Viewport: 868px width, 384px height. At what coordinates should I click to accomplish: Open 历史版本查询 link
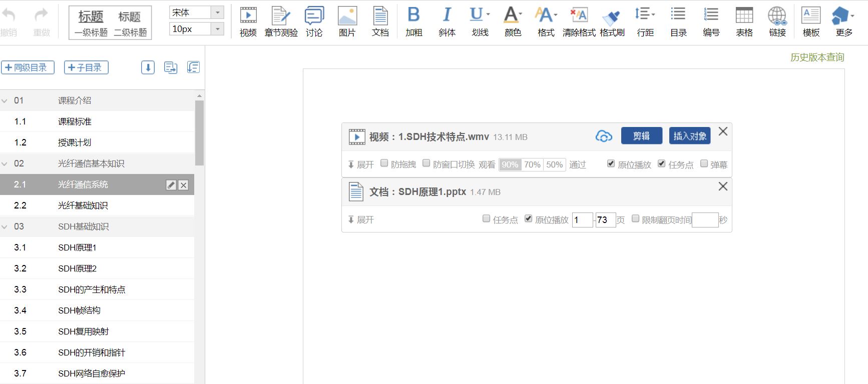[817, 57]
